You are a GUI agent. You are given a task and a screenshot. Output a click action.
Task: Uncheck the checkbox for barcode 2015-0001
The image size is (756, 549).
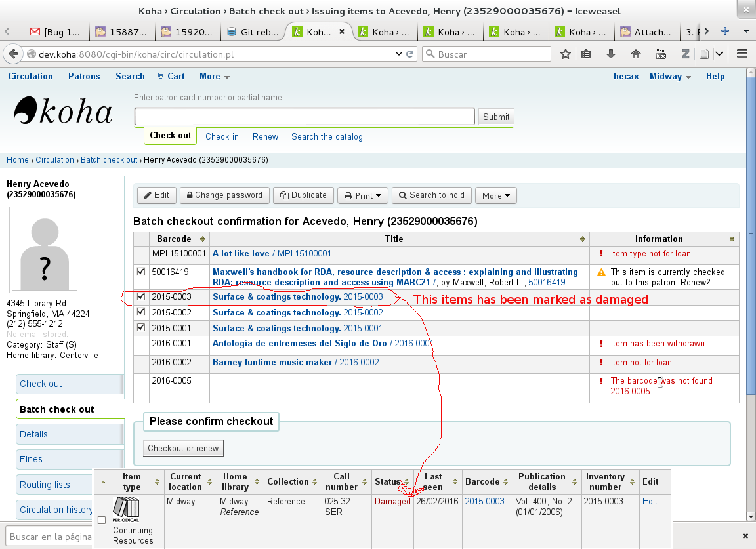click(141, 328)
